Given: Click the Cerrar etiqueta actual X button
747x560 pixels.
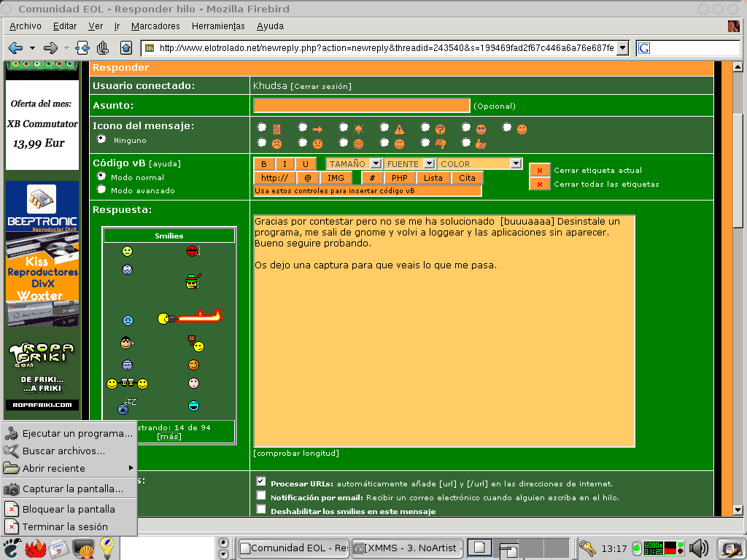Looking at the screenshot, I should (540, 170).
